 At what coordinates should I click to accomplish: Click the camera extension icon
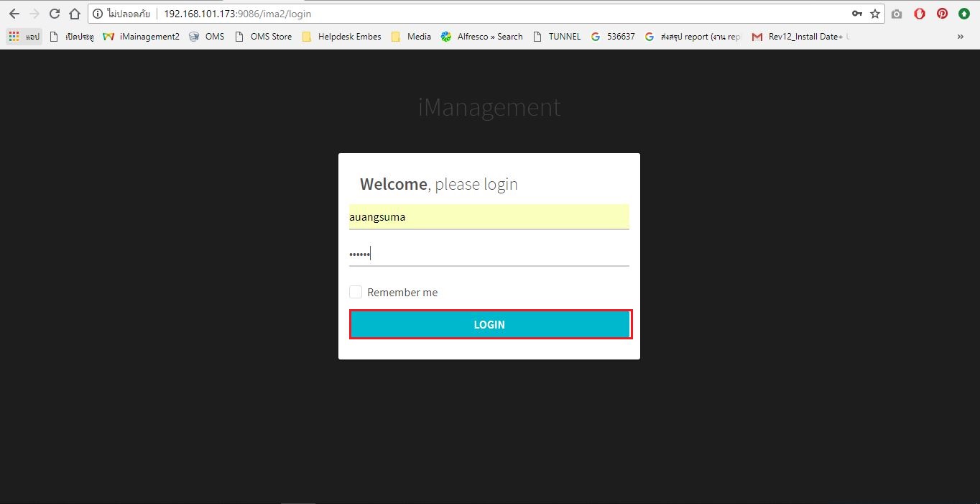point(897,14)
